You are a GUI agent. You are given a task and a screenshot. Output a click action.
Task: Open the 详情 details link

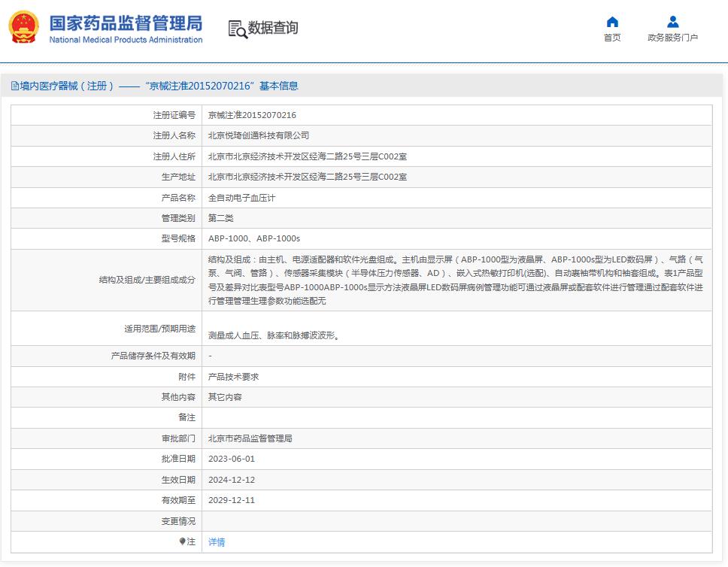216,541
